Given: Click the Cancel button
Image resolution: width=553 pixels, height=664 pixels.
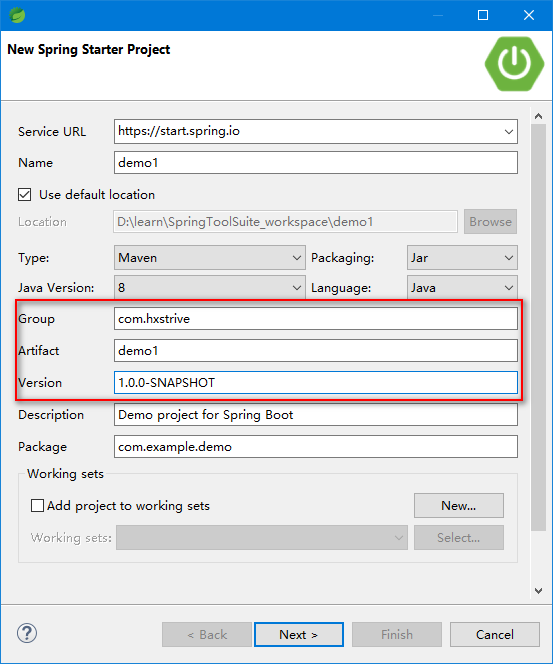Looking at the screenshot, I should click(x=495, y=634).
